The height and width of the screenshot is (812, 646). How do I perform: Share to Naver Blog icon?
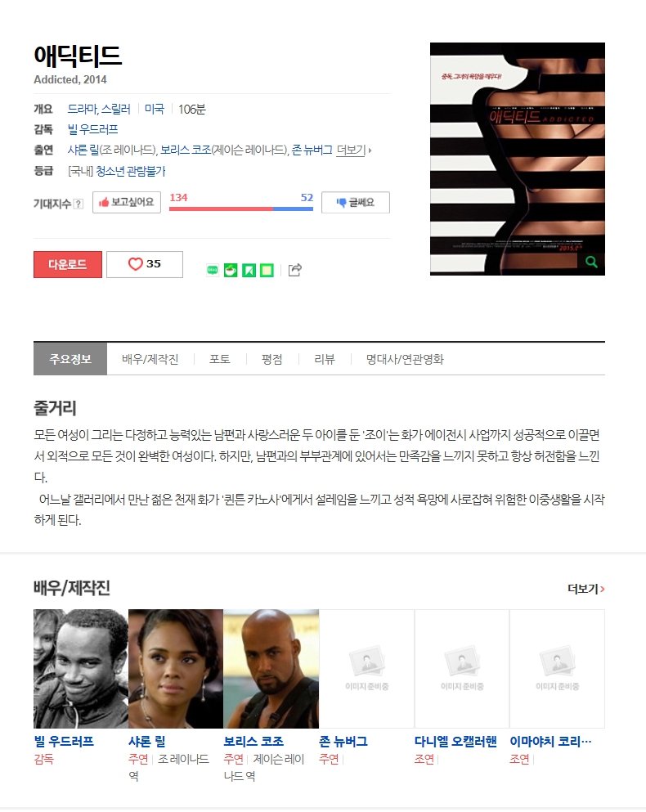tap(213, 271)
